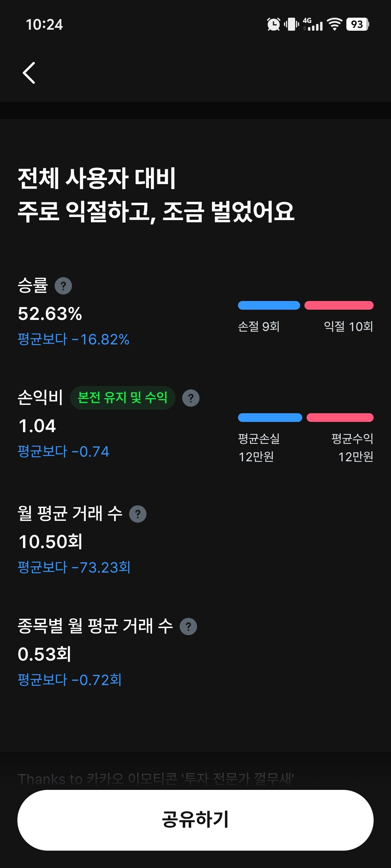Tap the 본전 유지 및 수익 badge

[123, 398]
